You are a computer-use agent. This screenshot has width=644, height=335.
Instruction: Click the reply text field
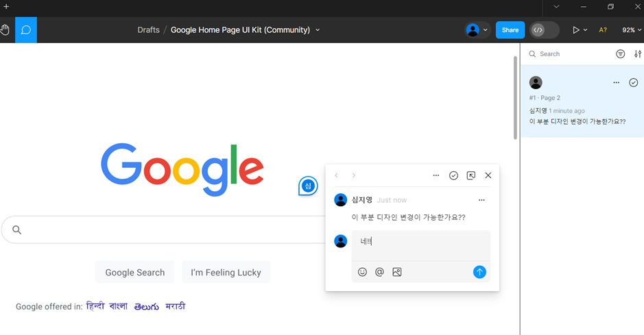421,245
